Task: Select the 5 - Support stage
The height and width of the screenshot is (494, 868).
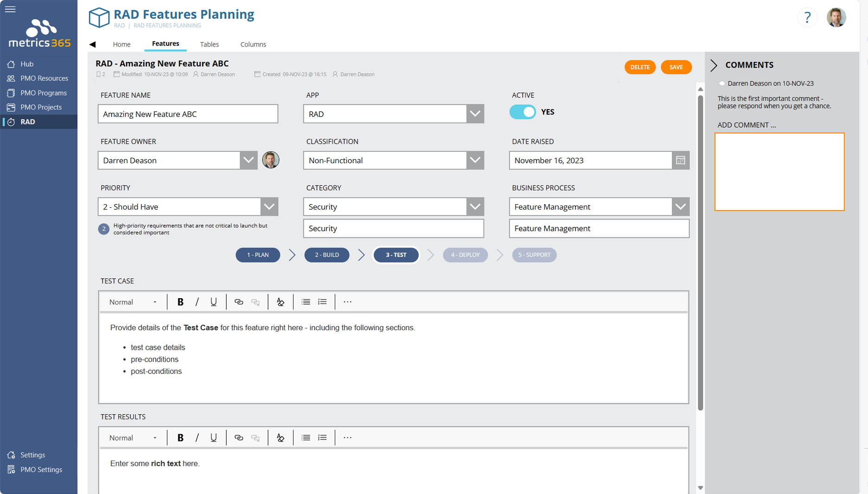Action: pos(534,255)
